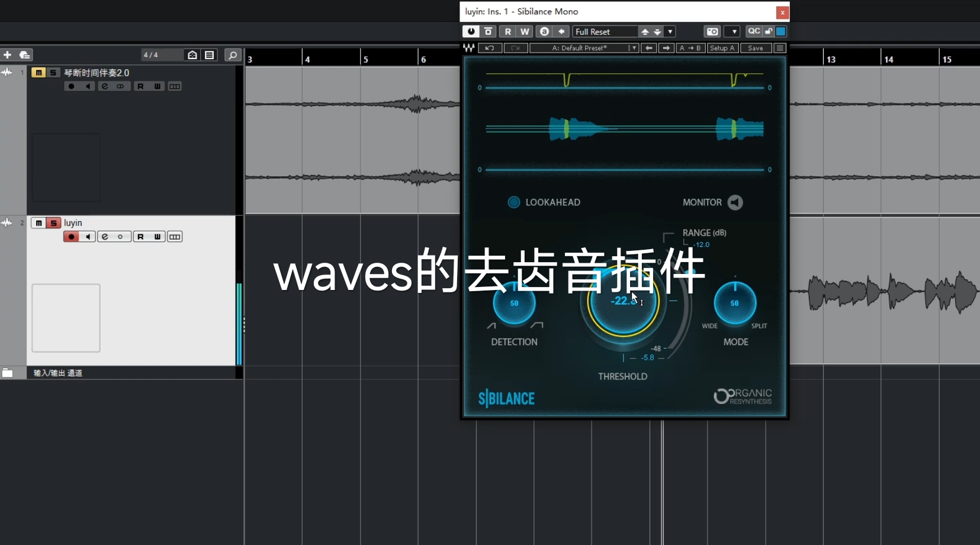Toggle the LOOKAHEAD switch
The width and height of the screenshot is (980, 545).
point(514,202)
